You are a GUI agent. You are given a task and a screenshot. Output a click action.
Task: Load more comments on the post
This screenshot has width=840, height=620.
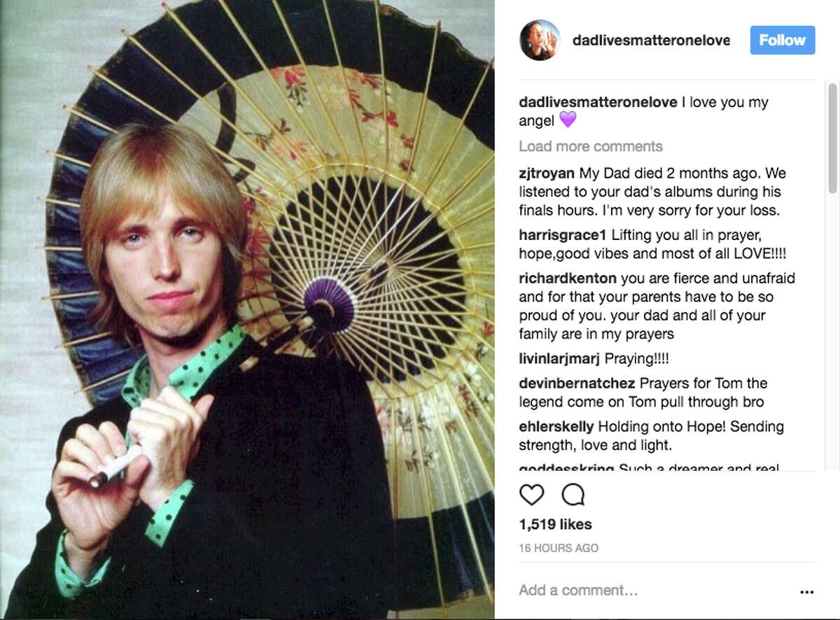tap(590, 146)
